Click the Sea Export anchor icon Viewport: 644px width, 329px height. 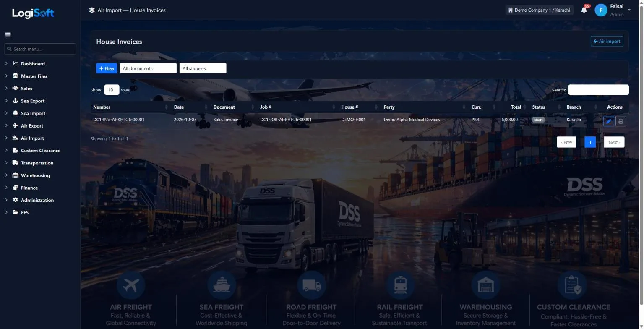(x=16, y=101)
